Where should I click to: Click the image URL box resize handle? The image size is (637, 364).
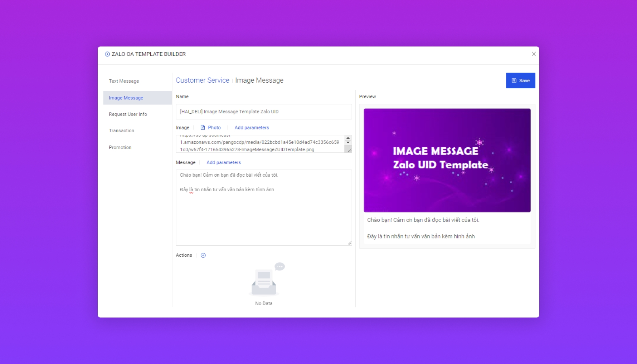click(349, 150)
